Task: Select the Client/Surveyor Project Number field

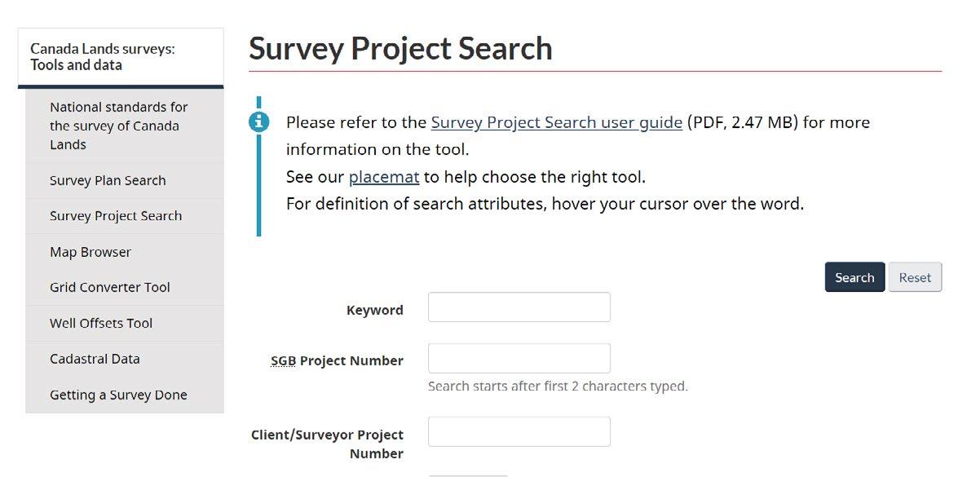Action: (519, 432)
